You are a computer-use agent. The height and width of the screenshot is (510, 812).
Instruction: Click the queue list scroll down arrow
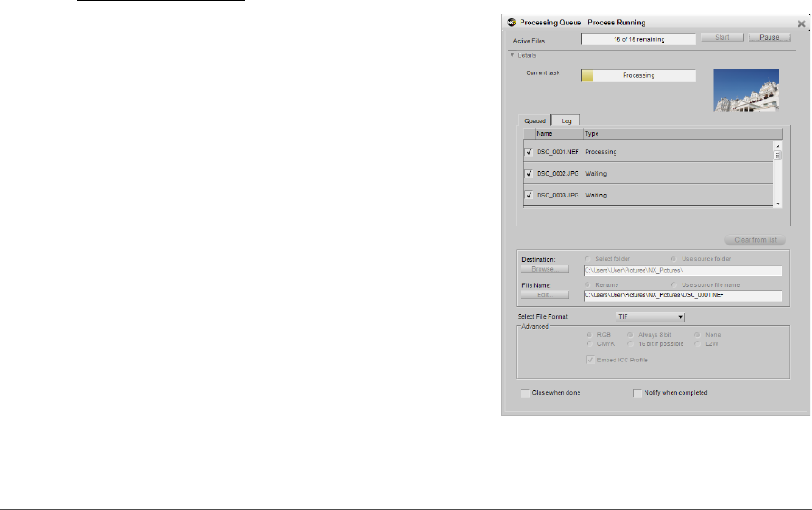pos(778,204)
